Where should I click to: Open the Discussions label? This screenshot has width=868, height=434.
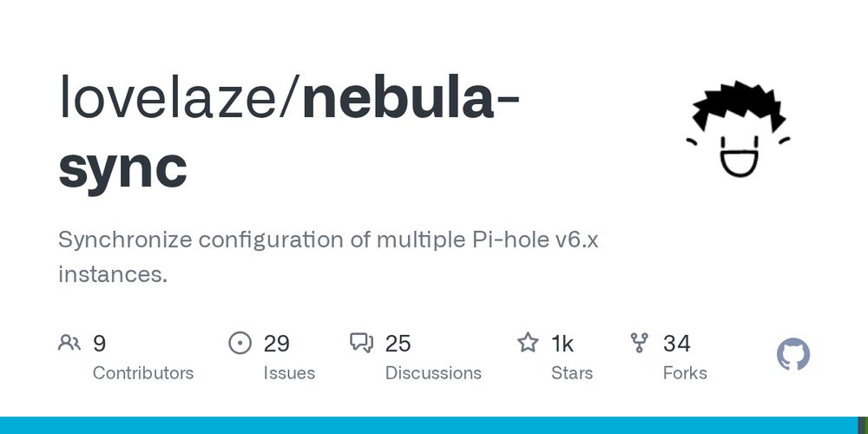433,373
